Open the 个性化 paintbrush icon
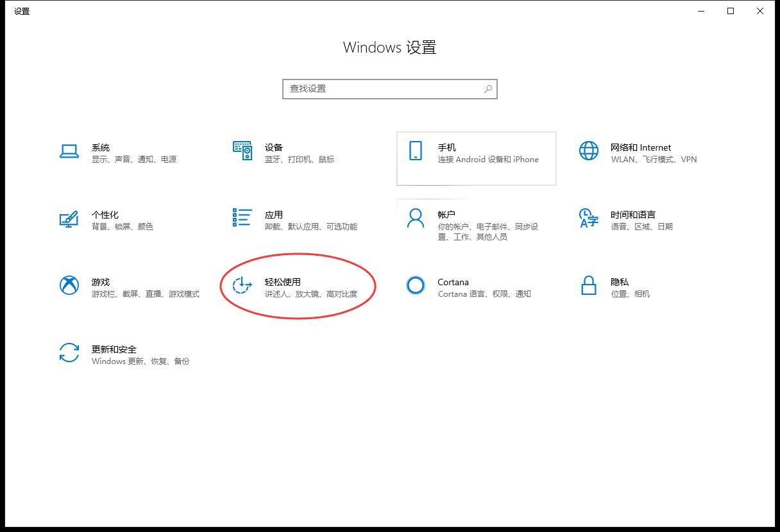The width and height of the screenshot is (780, 532). (x=69, y=219)
